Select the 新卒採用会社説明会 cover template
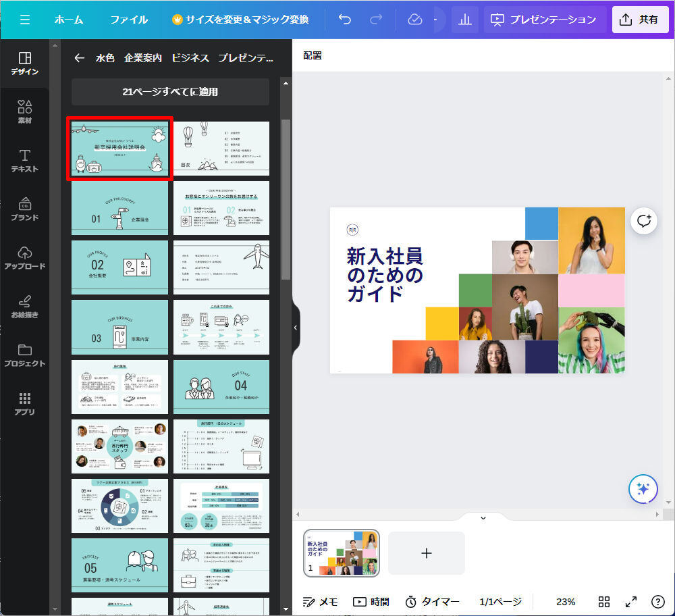 pyautogui.click(x=119, y=148)
